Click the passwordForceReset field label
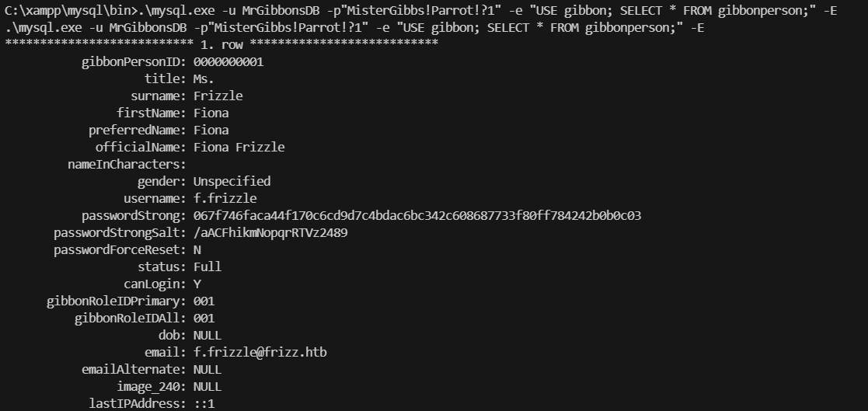The width and height of the screenshot is (868, 411). pos(120,249)
